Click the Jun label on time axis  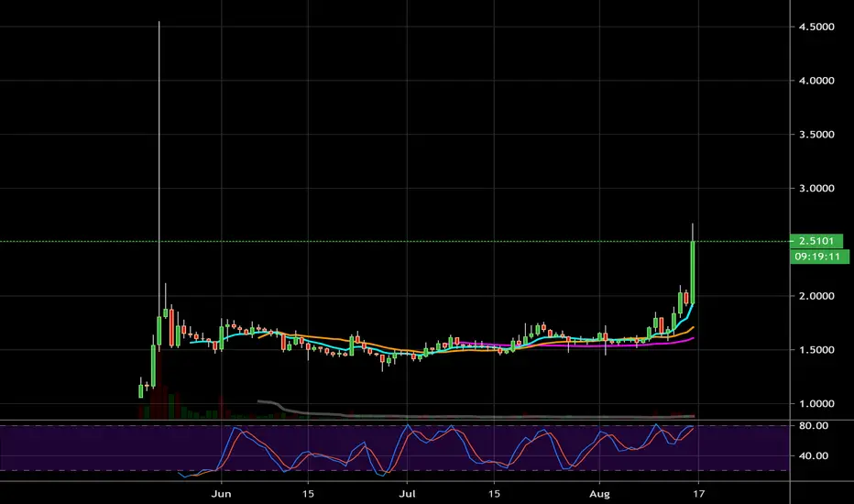click(x=221, y=494)
